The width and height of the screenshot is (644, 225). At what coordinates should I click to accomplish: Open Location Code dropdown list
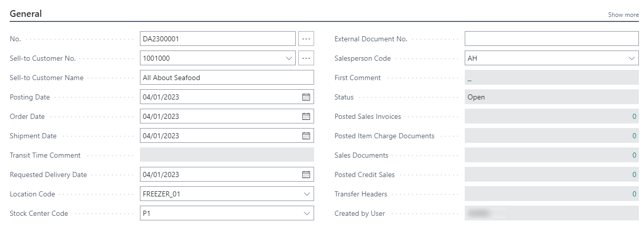tap(306, 194)
